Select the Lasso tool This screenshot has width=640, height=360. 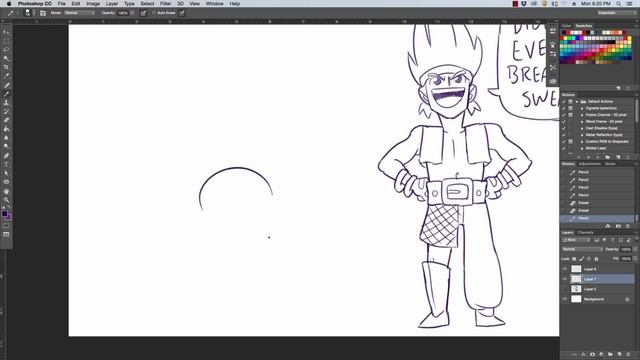6,49
